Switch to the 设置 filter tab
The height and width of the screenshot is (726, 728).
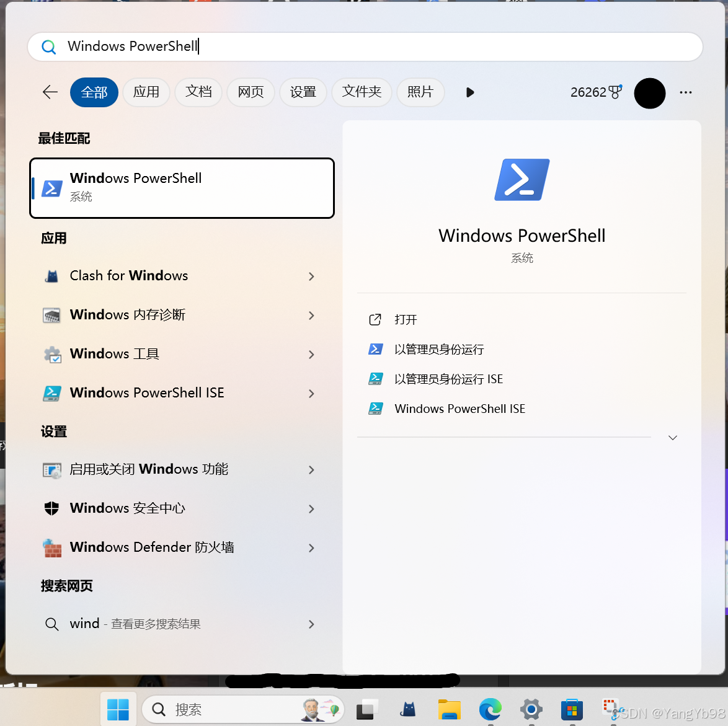coord(303,92)
